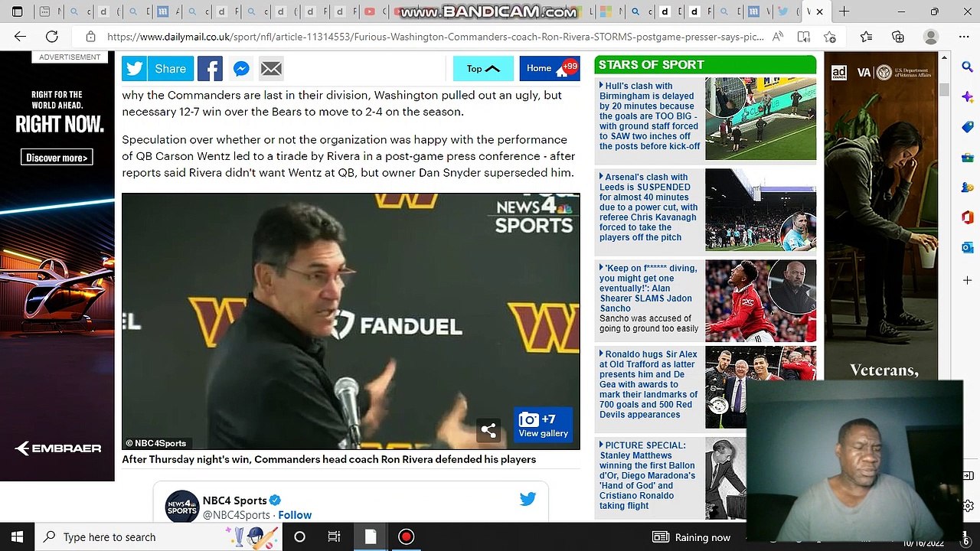Open Edge sidebar Discover sparkle icon
The width and height of the screenshot is (980, 551).
(x=967, y=96)
